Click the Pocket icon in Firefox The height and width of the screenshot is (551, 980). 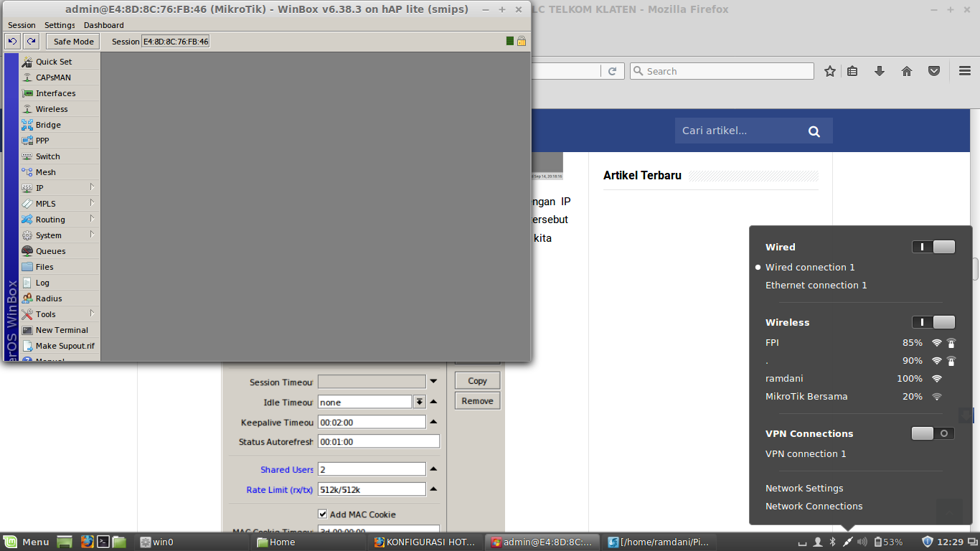coord(934,71)
